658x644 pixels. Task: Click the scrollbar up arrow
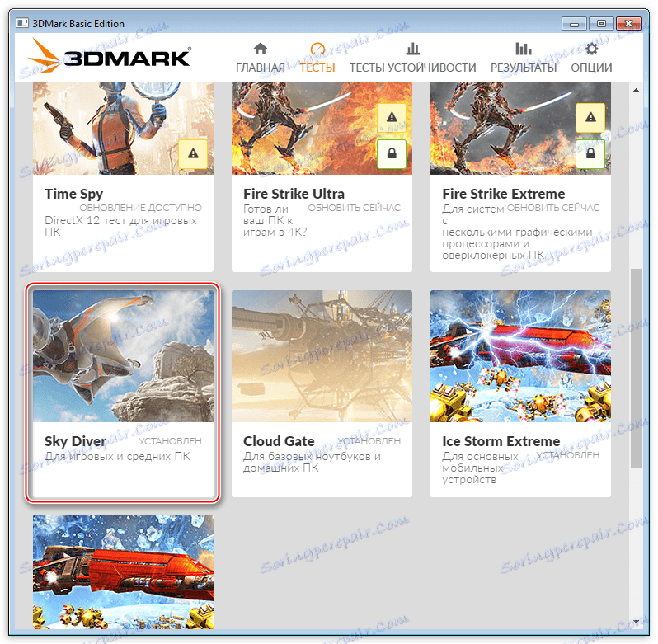[637, 90]
